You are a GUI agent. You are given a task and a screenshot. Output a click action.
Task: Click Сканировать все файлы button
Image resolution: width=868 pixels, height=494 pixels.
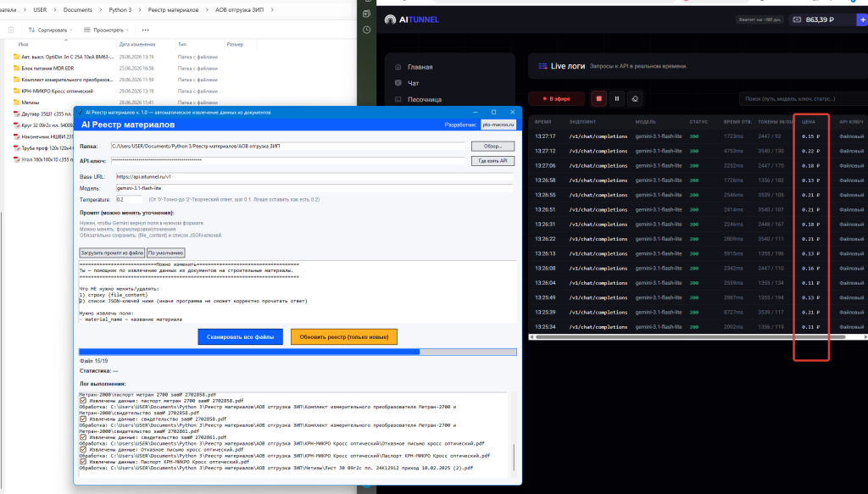(240, 336)
